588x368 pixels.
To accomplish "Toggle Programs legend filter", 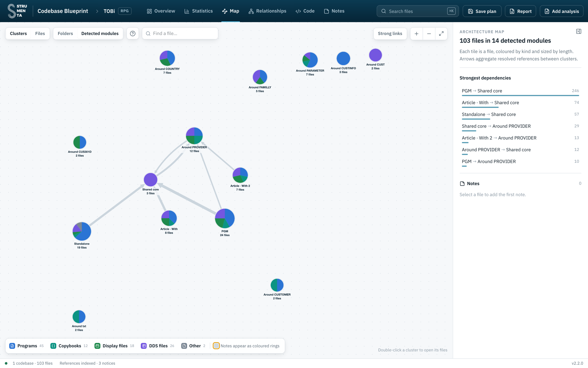I will (26, 346).
